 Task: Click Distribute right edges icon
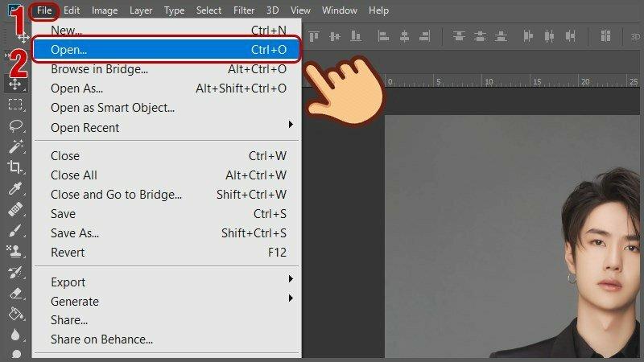click(570, 36)
